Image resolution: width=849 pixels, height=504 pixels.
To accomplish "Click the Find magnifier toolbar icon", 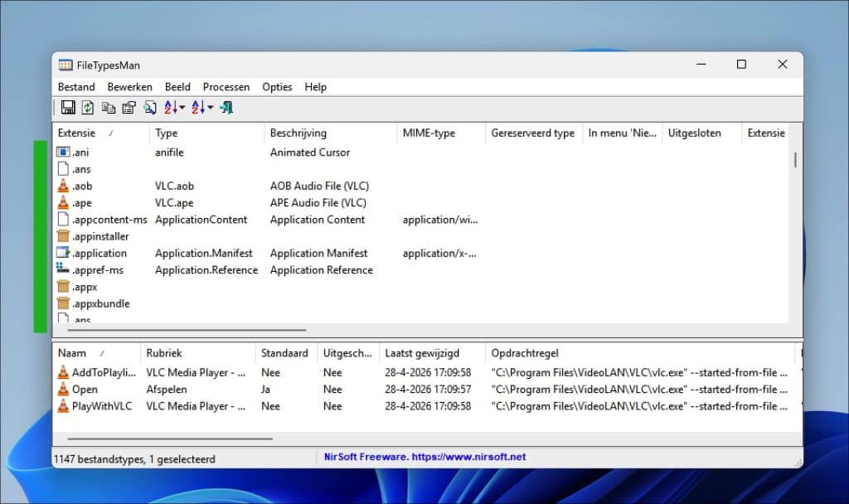I will click(150, 107).
